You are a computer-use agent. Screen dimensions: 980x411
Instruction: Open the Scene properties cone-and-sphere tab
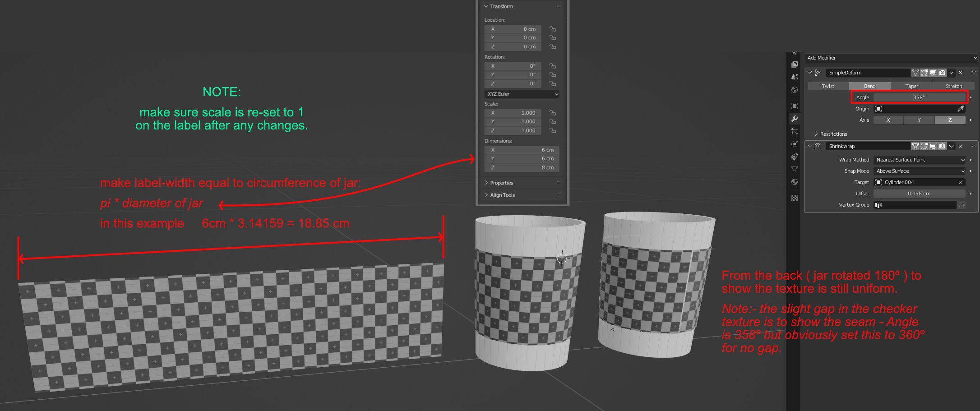click(x=795, y=77)
